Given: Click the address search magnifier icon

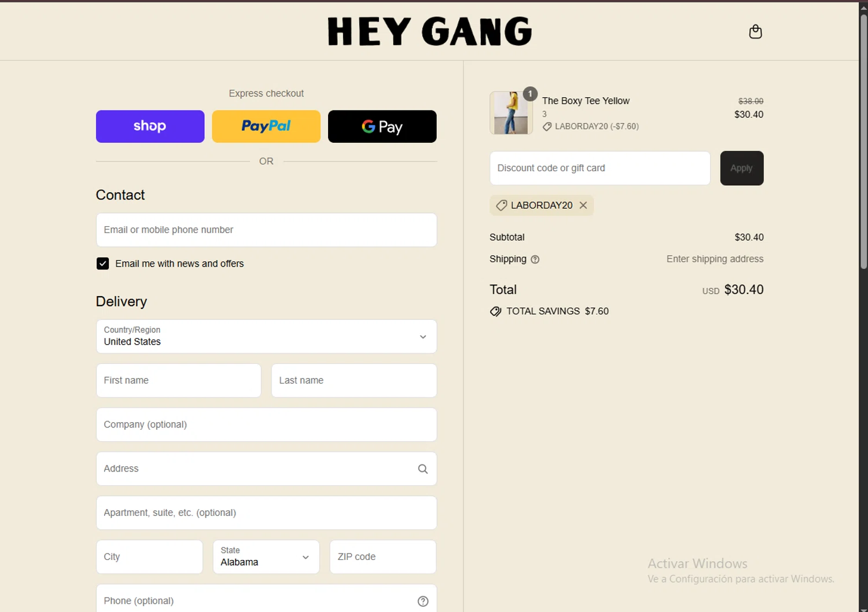Looking at the screenshot, I should coord(423,469).
